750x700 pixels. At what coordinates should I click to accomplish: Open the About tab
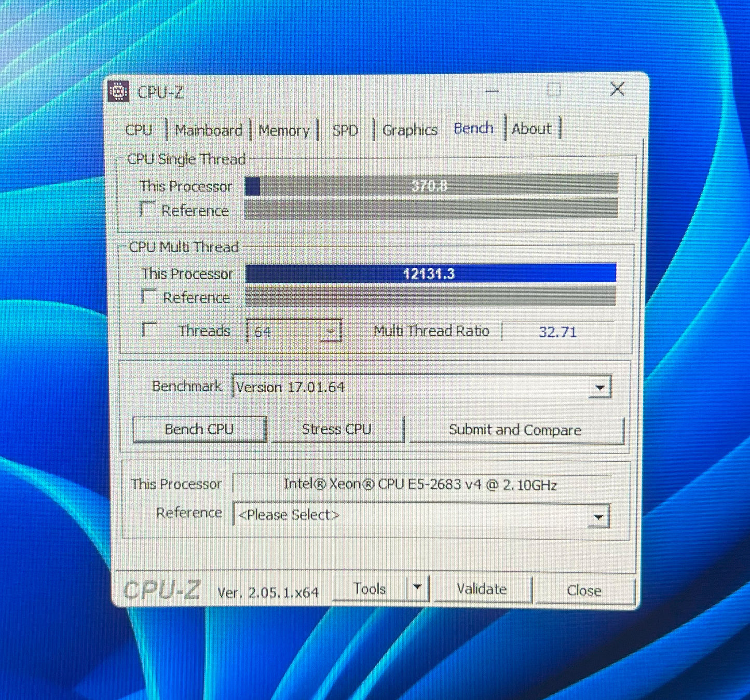point(531,129)
